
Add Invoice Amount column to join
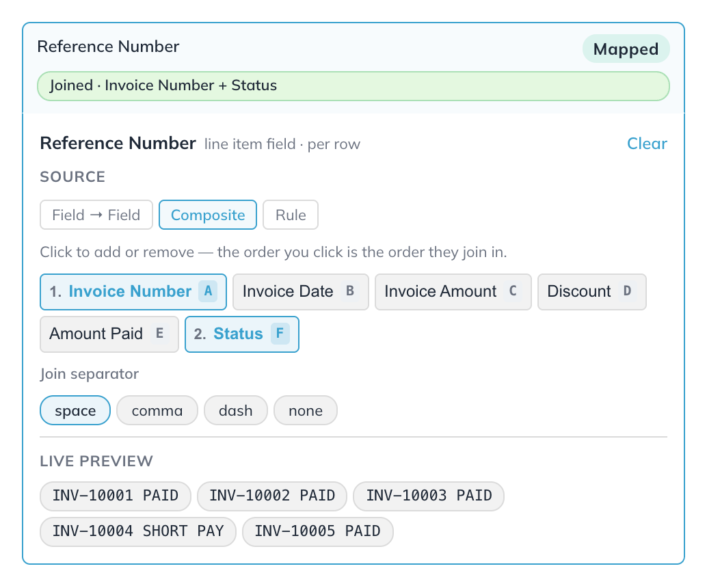(x=453, y=292)
